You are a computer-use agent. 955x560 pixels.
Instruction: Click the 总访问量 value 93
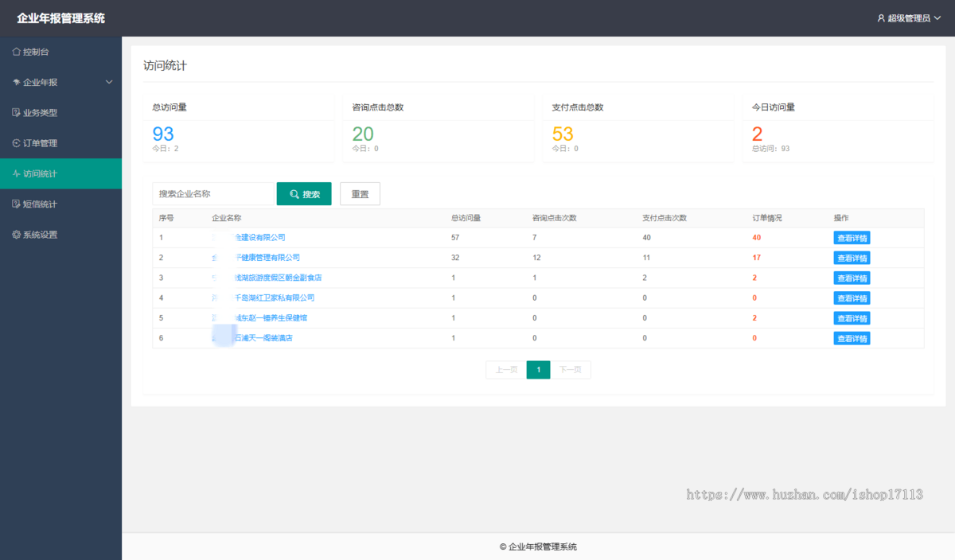point(163,134)
